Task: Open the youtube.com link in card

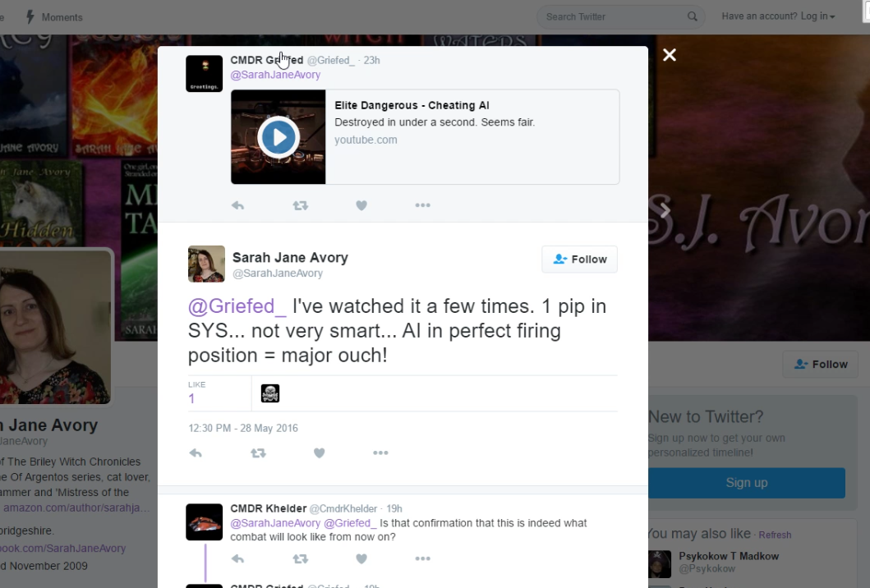Action: pyautogui.click(x=366, y=140)
